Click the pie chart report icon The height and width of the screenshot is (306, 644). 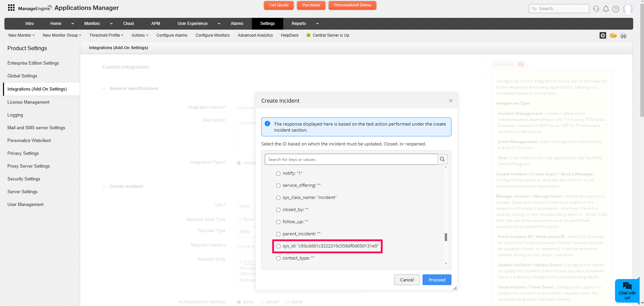pyautogui.click(x=613, y=35)
